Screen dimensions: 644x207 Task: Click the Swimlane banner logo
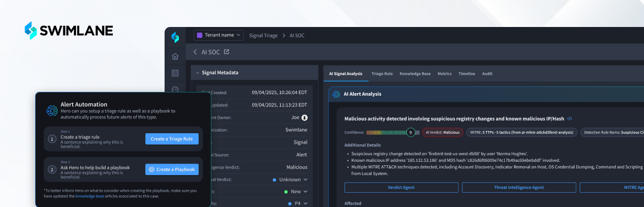click(x=69, y=30)
